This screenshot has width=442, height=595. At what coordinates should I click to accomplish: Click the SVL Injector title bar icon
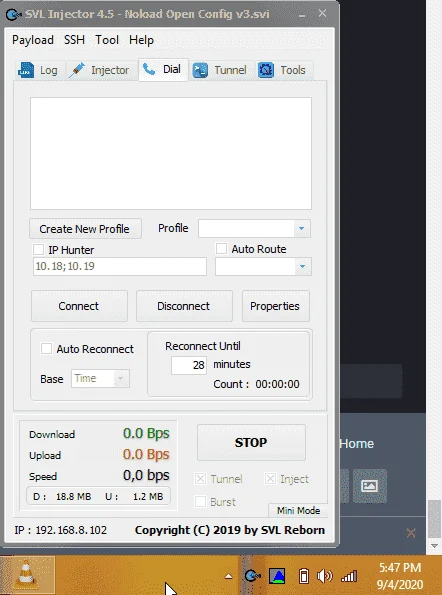[x=14, y=14]
